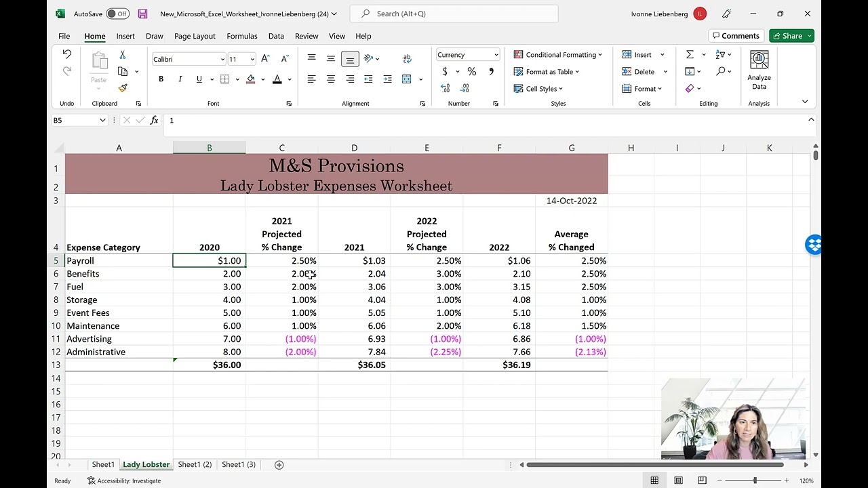868x488 pixels.
Task: Open the File menu
Action: point(64,36)
